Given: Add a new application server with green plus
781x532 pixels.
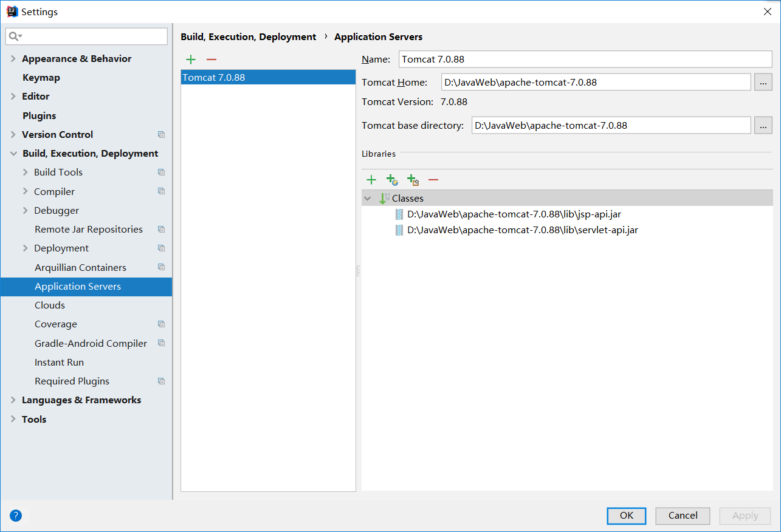Looking at the screenshot, I should tap(191, 60).
